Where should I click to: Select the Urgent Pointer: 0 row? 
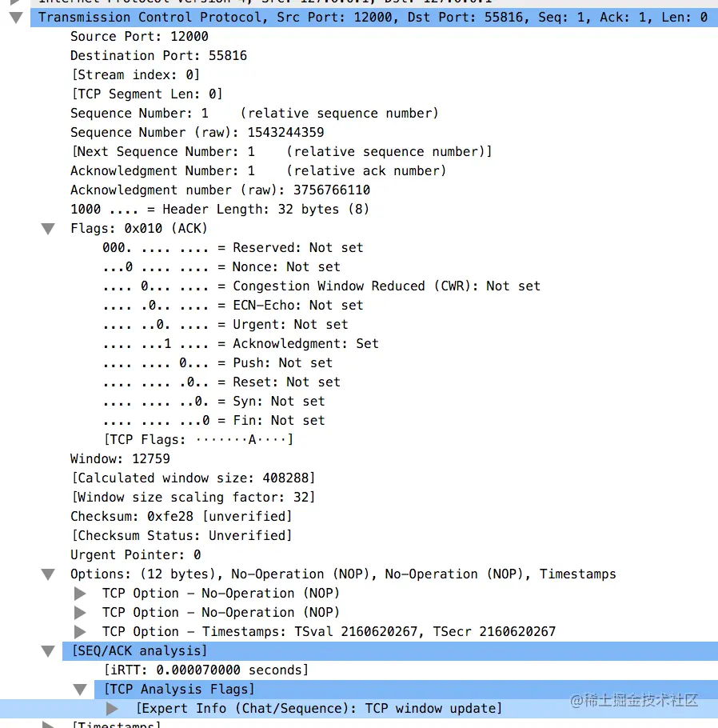pyautogui.click(x=135, y=555)
